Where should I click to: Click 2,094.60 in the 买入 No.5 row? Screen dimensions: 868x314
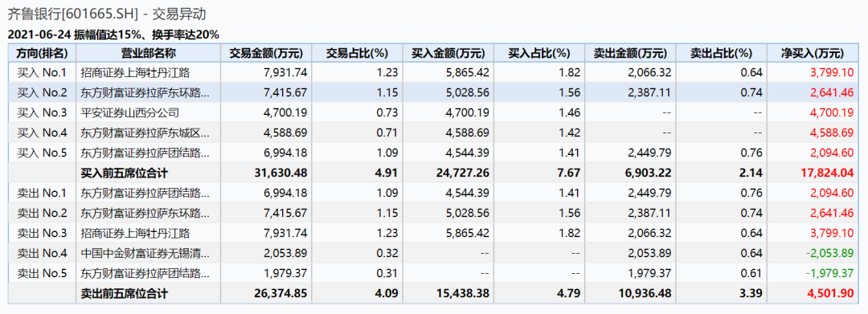click(832, 153)
